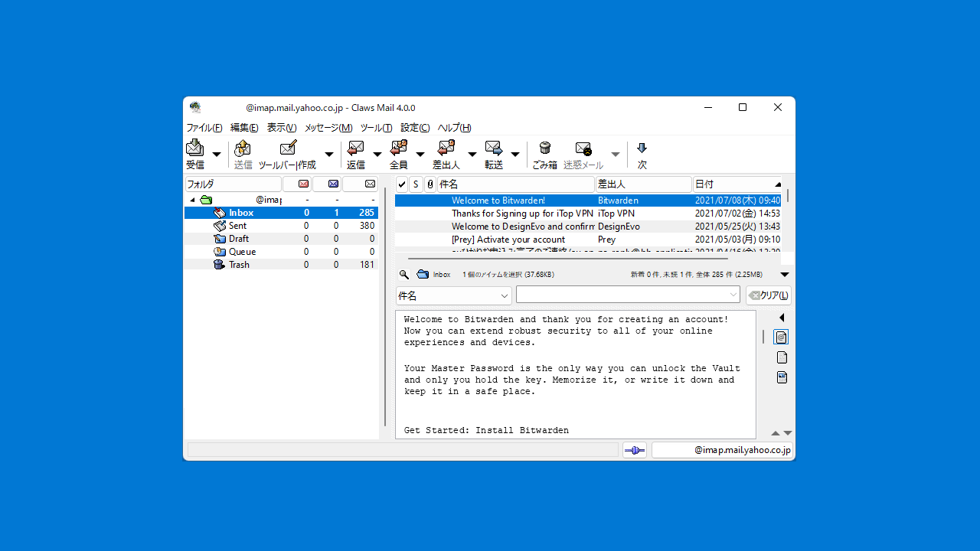
Task: Click the message list vertical scrollbar
Action: (788, 195)
